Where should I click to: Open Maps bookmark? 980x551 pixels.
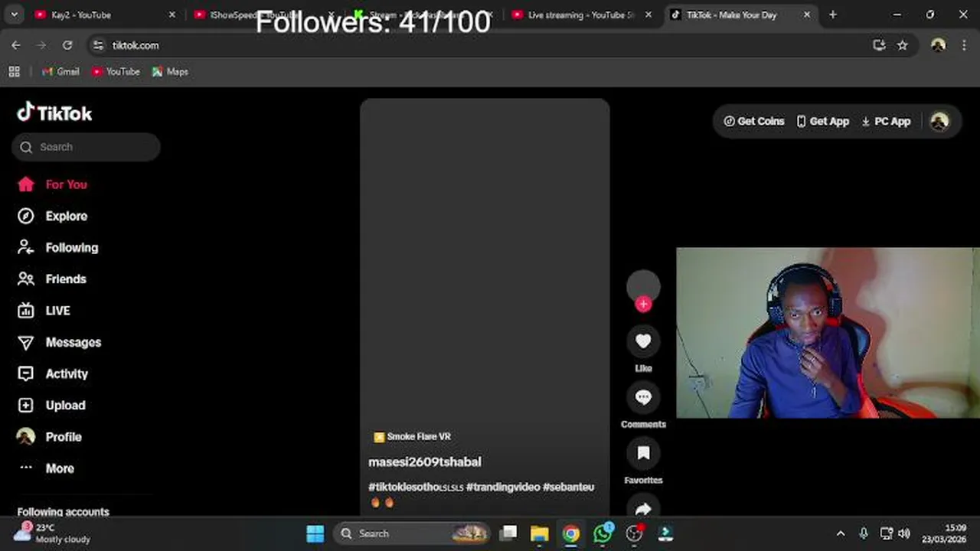(x=170, y=71)
